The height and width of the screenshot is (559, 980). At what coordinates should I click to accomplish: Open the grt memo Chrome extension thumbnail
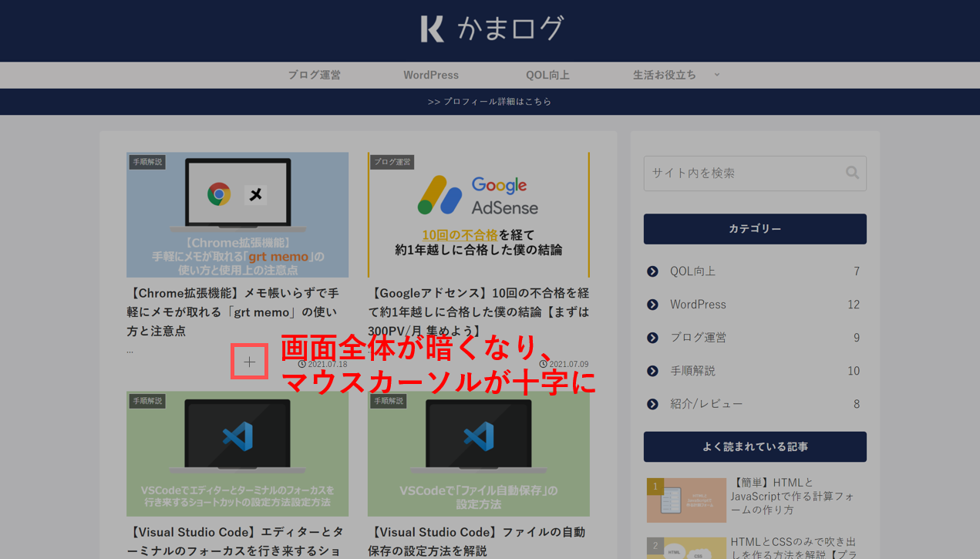click(x=237, y=214)
